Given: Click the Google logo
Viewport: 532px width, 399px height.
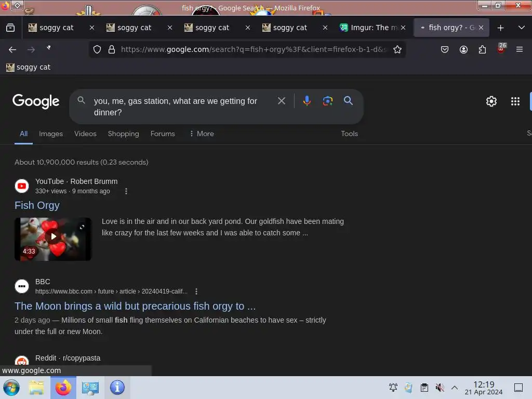Looking at the screenshot, I should click(x=36, y=101).
